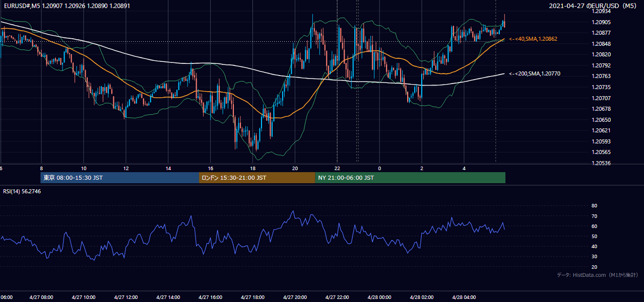Open the HistData.com data source credit
Viewport: 644px width, 302px height.
(597, 275)
